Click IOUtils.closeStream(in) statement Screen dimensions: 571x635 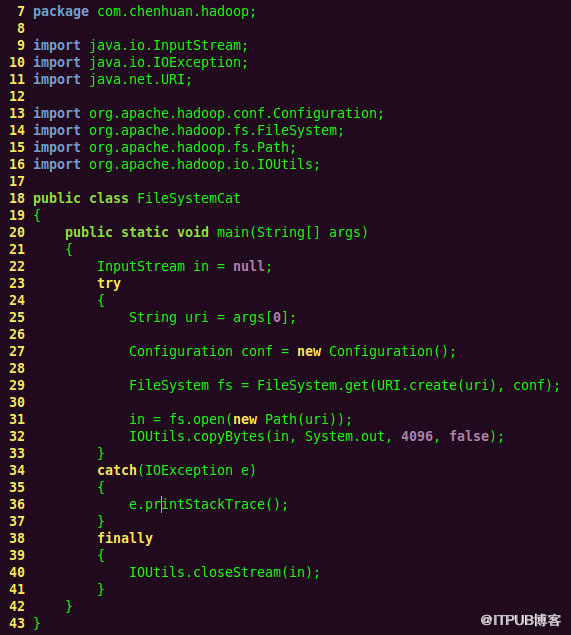click(x=225, y=573)
